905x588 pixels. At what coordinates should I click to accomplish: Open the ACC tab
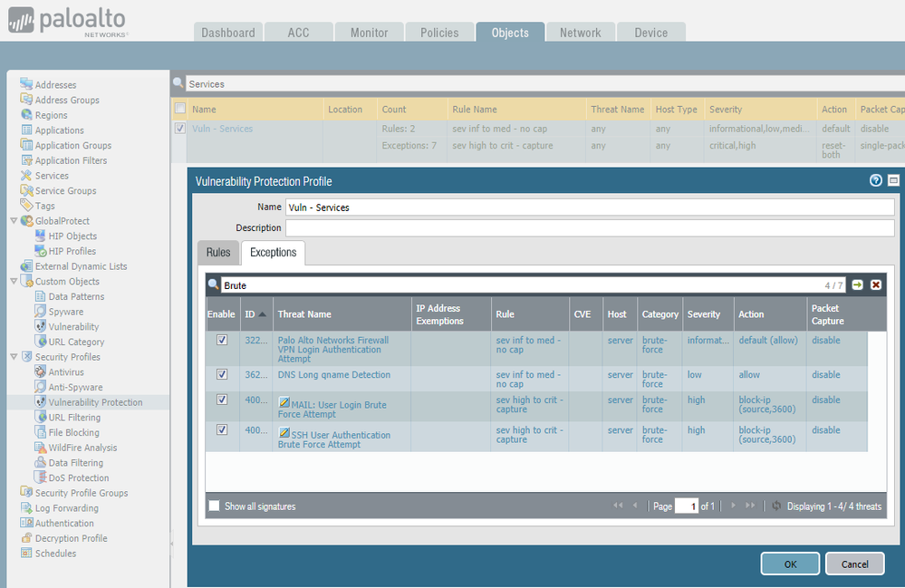tap(298, 33)
